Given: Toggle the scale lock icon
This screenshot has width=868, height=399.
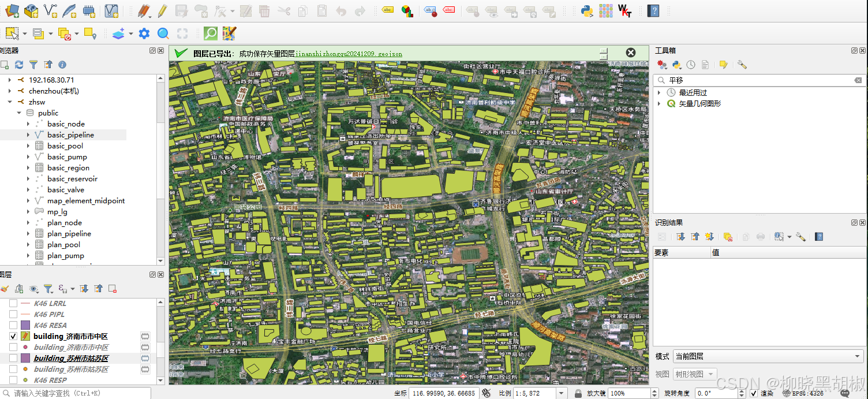Looking at the screenshot, I should (x=578, y=393).
